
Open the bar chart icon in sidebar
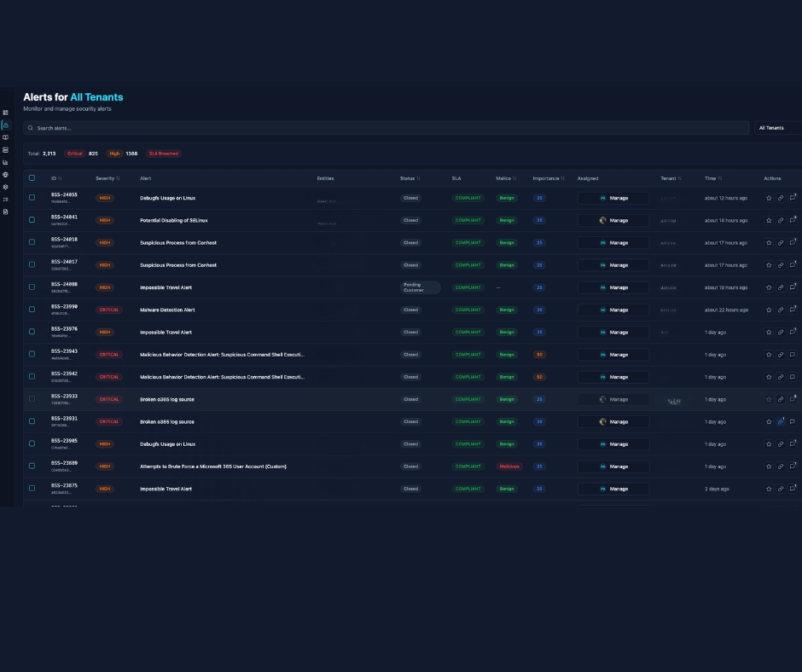(x=5, y=162)
